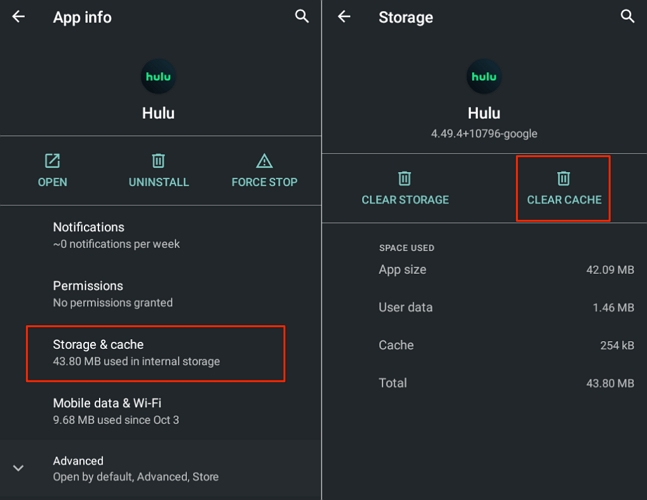
Task: Tap the Open app launch icon
Action: pyautogui.click(x=52, y=161)
